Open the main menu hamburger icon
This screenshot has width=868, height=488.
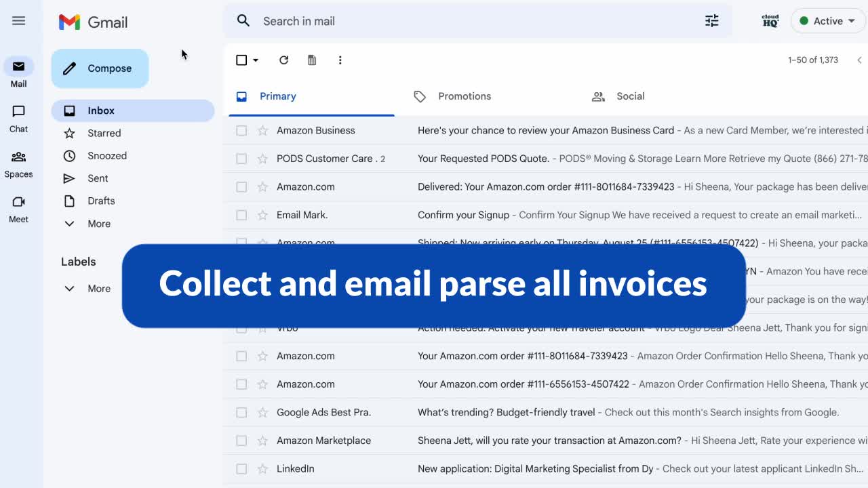click(18, 21)
